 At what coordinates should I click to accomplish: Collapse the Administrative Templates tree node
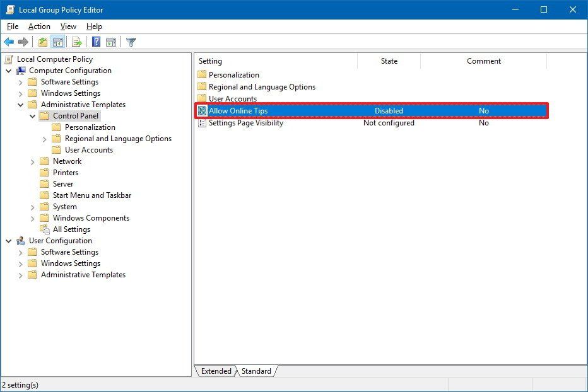tap(22, 104)
